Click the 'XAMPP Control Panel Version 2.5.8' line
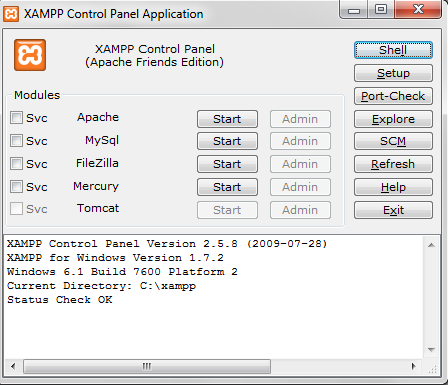 167,244
